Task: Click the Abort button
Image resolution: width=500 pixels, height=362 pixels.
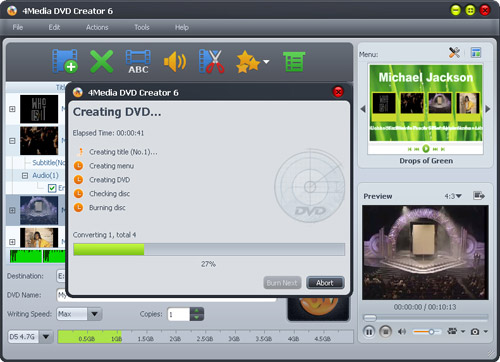Action: 325,283
